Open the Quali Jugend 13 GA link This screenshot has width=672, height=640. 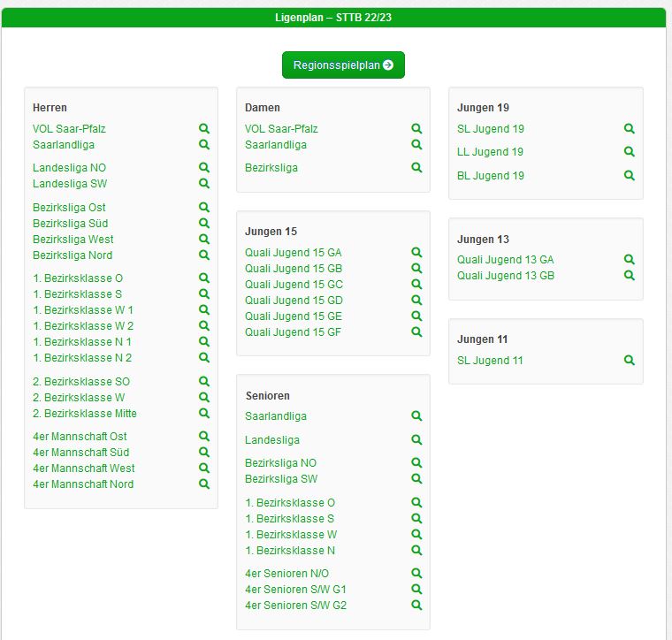click(x=505, y=260)
